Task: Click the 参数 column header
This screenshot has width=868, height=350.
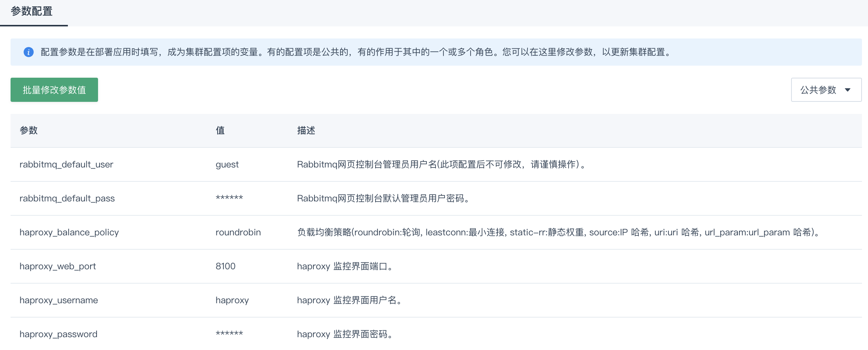Action: coord(29,130)
